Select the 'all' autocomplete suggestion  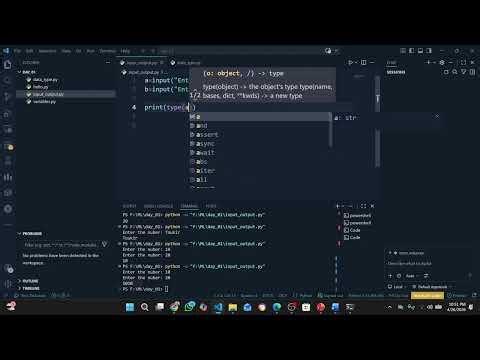[x=259, y=180]
